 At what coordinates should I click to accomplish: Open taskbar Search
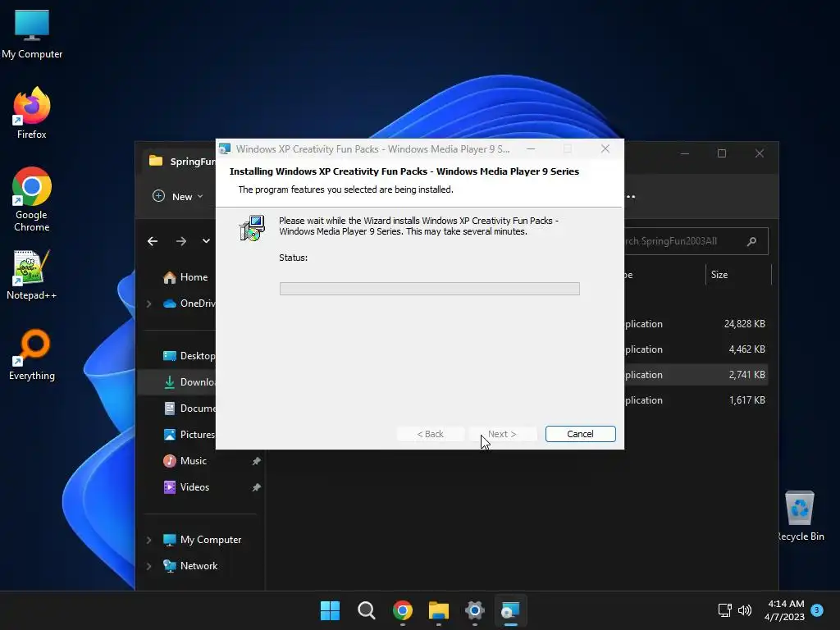367,610
